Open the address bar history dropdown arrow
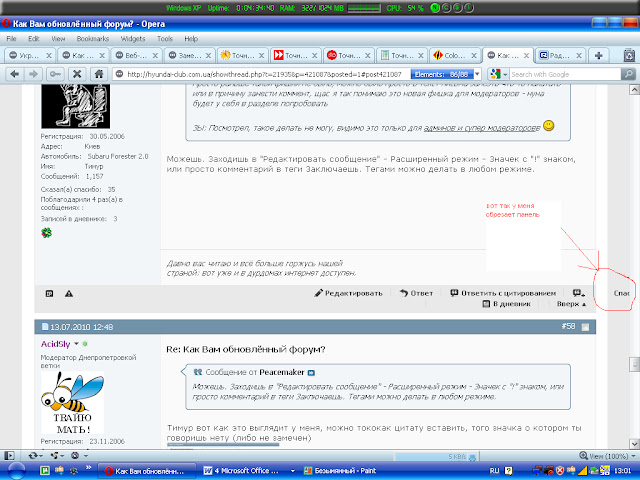The image size is (640, 480). pos(477,74)
